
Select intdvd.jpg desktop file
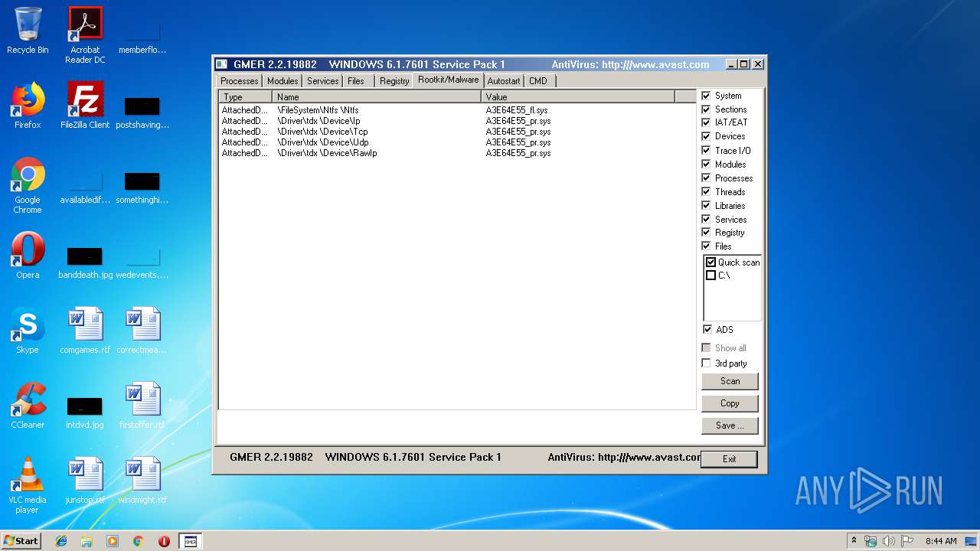(x=85, y=412)
